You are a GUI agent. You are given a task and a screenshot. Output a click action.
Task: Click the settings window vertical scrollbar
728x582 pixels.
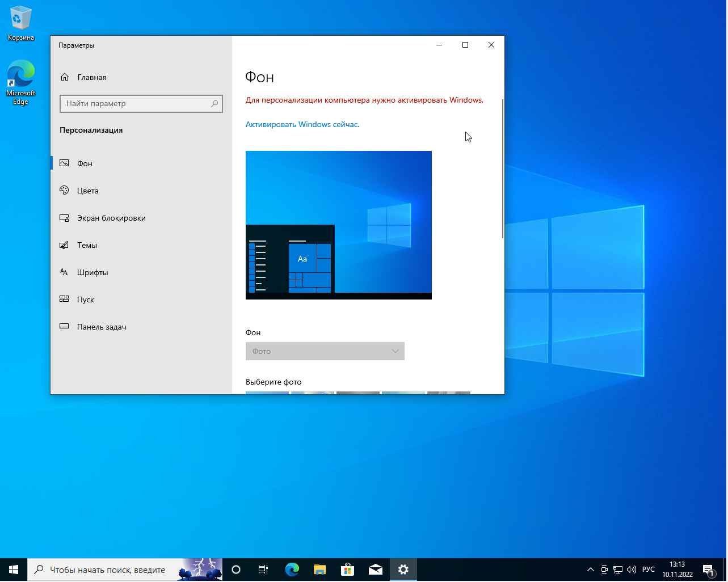(503, 168)
